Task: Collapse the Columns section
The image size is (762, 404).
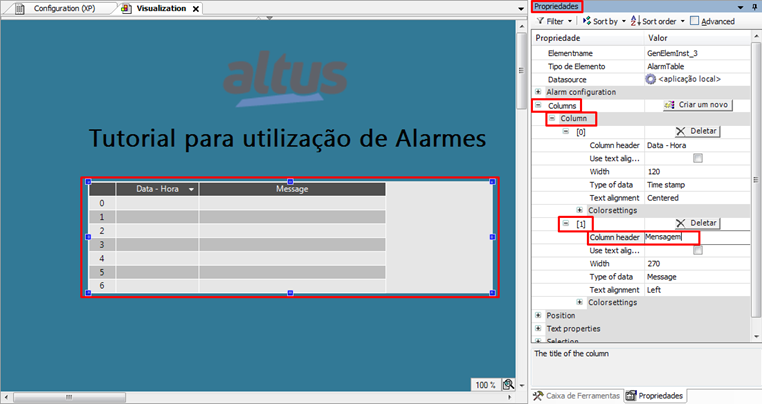Action: (x=538, y=105)
